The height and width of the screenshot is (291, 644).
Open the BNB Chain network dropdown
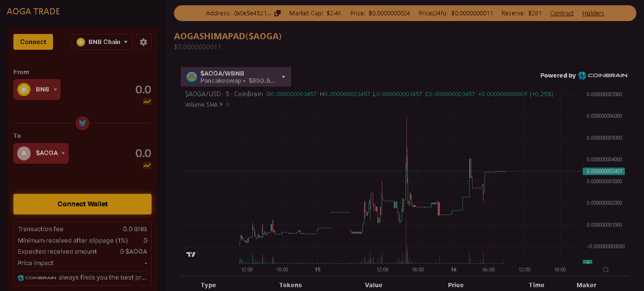coord(102,42)
